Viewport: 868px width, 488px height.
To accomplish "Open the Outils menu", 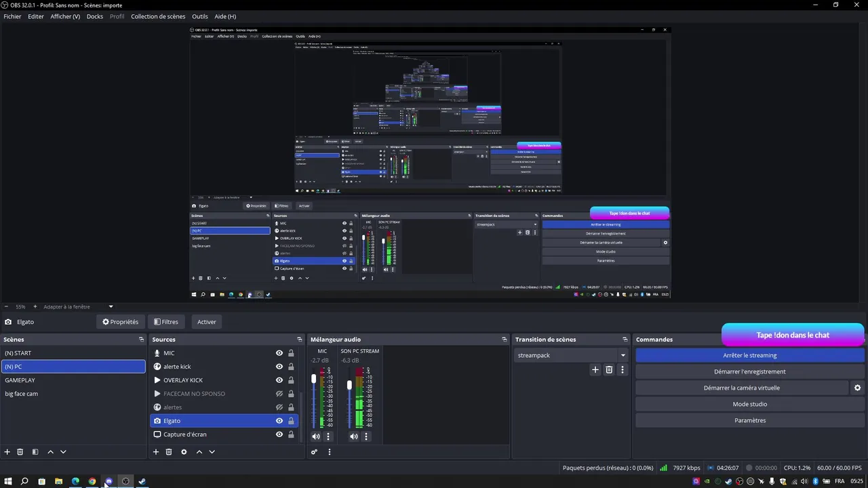I will click(200, 16).
